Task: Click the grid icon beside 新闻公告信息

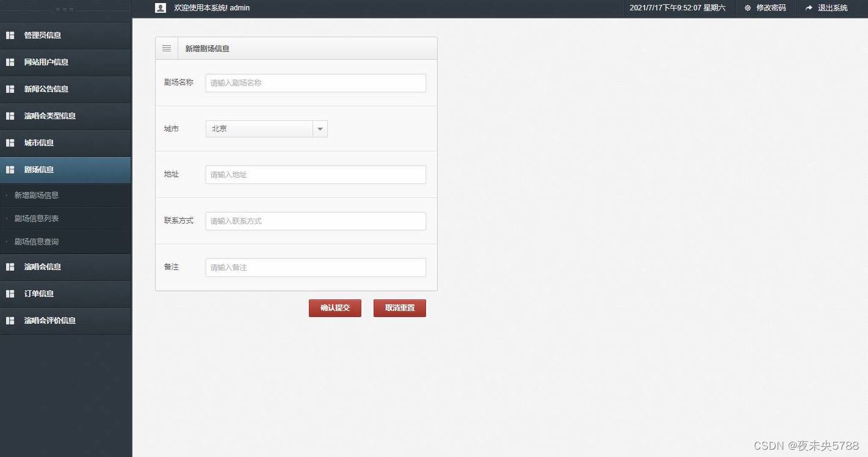Action: [10, 89]
